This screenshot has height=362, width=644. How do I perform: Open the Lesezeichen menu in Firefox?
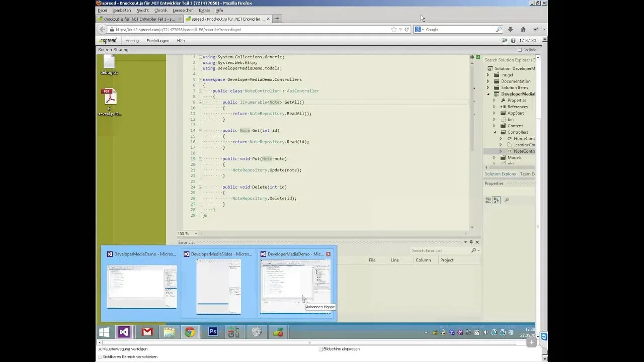coord(183,10)
